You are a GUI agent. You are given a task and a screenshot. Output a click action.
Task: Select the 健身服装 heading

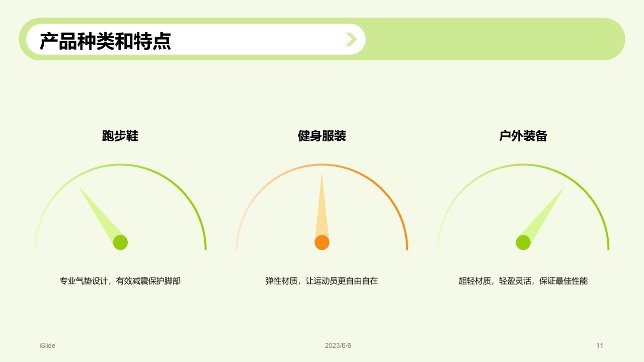(322, 136)
